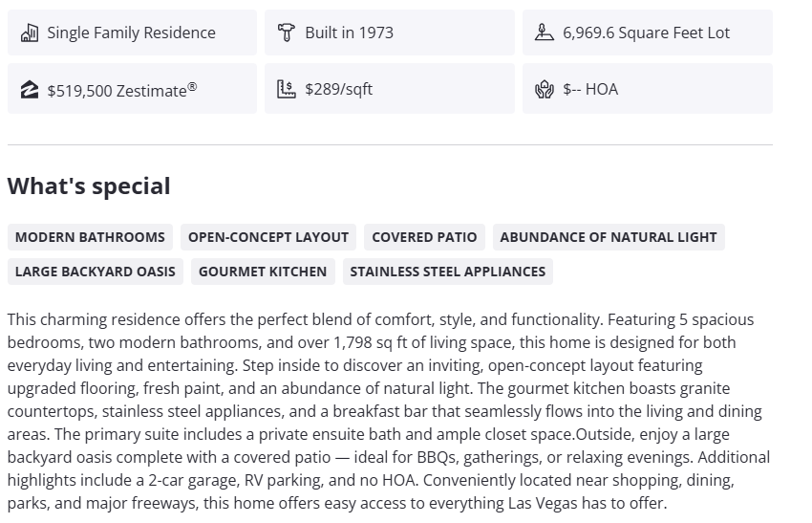Click the lot size icon
Screen dimensions: 812x523
click(545, 33)
